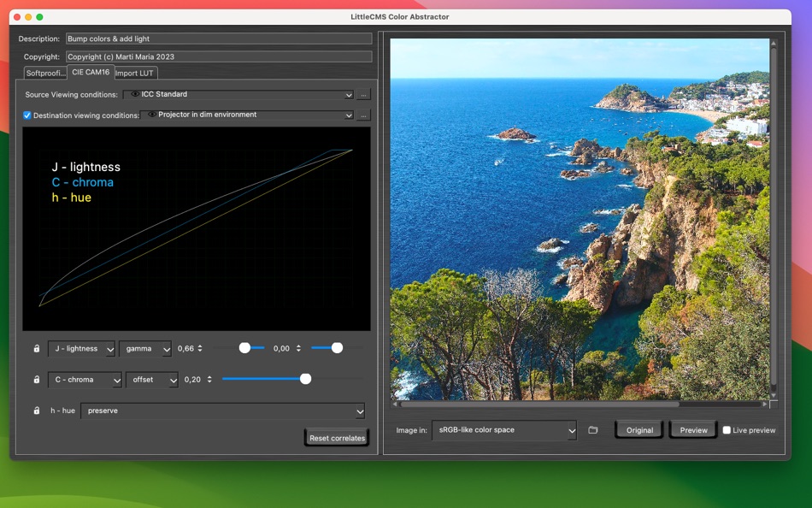Viewport: 812px width, 508px height.
Task: Open destination viewing conditions ellipsis button
Action: point(363,115)
